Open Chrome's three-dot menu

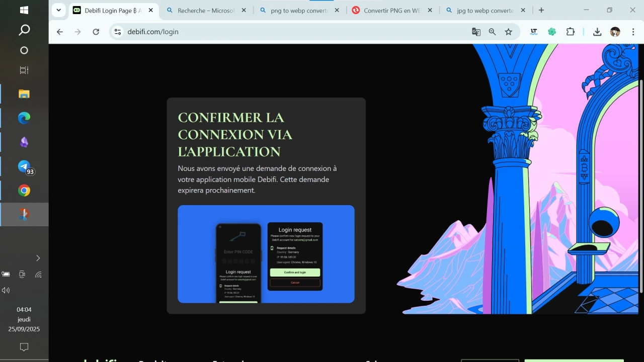click(x=633, y=32)
